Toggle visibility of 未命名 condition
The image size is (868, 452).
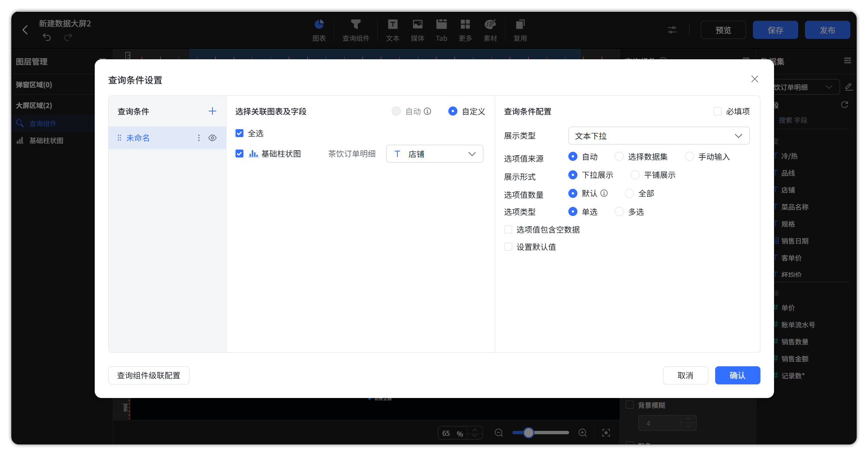212,138
